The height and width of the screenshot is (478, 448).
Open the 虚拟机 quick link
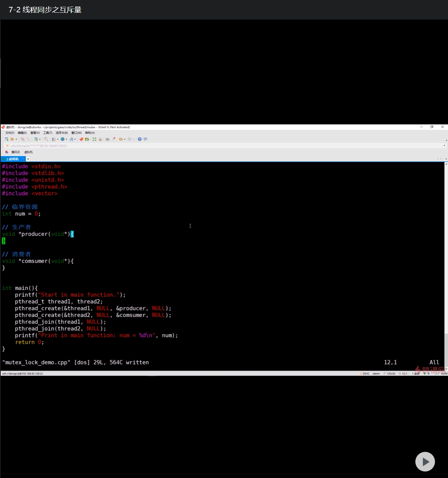pos(29,152)
